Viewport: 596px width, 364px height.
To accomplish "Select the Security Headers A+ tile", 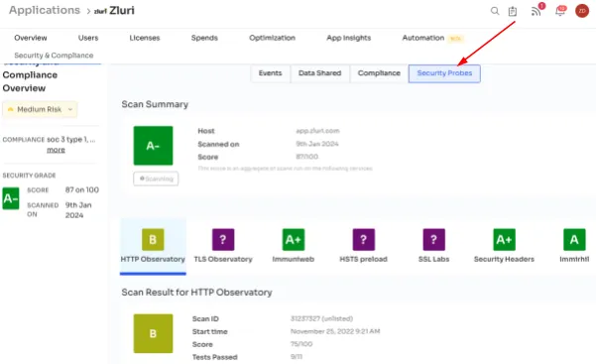I will tap(504, 246).
